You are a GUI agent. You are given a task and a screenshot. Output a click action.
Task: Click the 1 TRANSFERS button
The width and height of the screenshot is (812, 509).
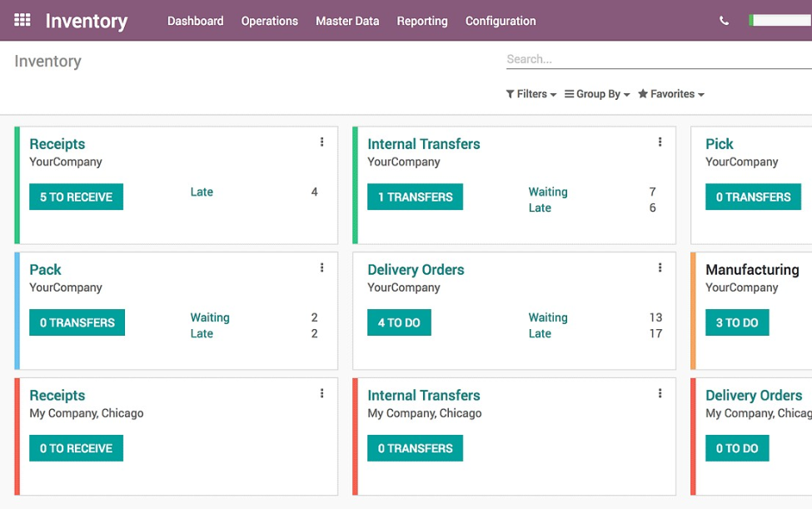[x=416, y=197]
